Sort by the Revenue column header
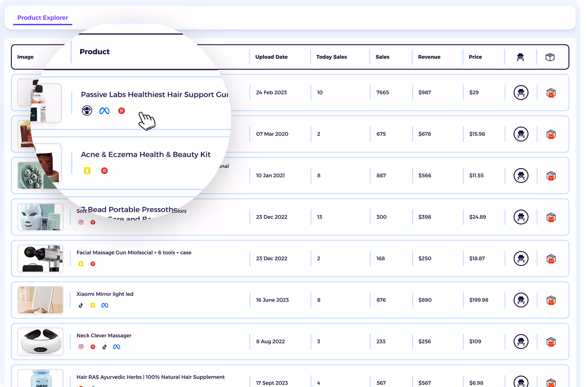 click(x=429, y=57)
